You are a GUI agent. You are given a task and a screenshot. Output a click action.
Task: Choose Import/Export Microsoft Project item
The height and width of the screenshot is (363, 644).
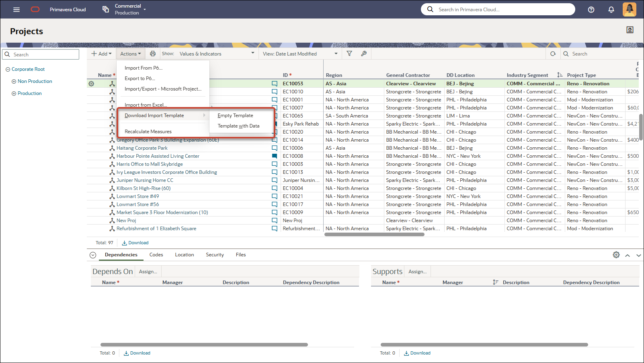click(163, 89)
